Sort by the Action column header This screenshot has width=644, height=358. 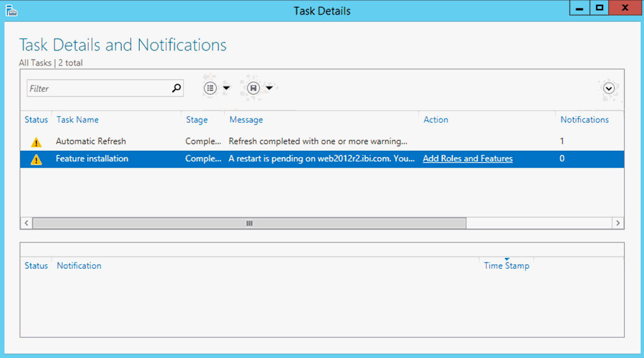[x=436, y=120]
